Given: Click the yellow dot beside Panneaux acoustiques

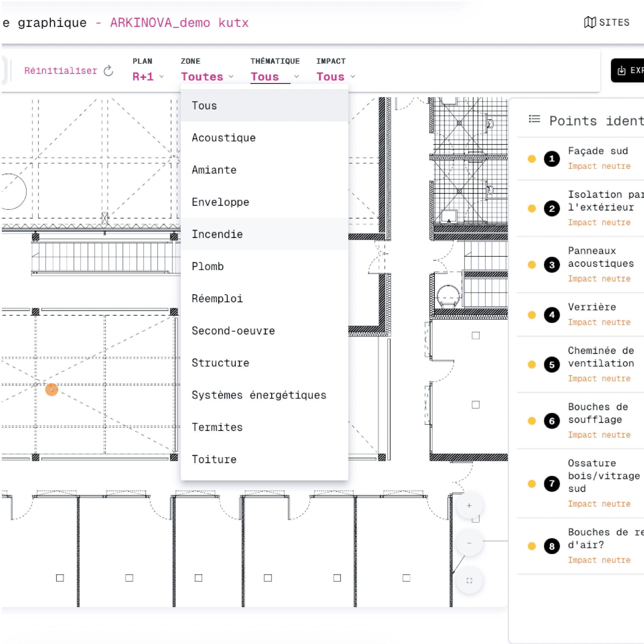Looking at the screenshot, I should (x=532, y=265).
